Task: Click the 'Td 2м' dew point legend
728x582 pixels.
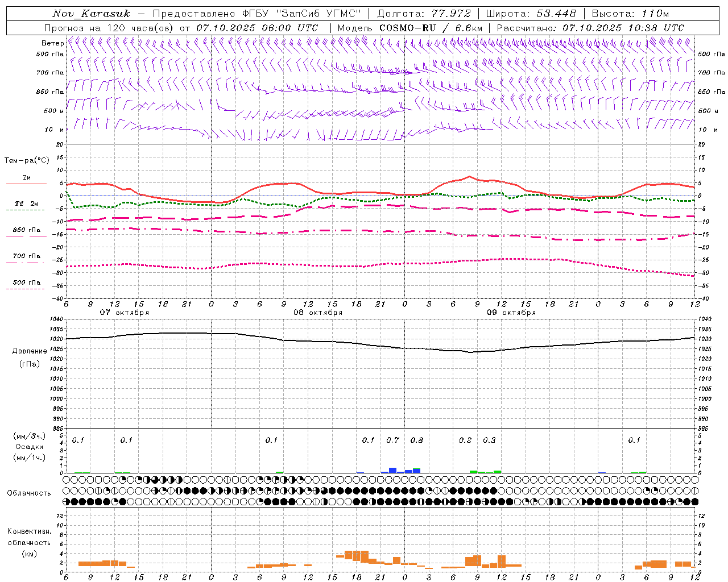Action: point(27,203)
